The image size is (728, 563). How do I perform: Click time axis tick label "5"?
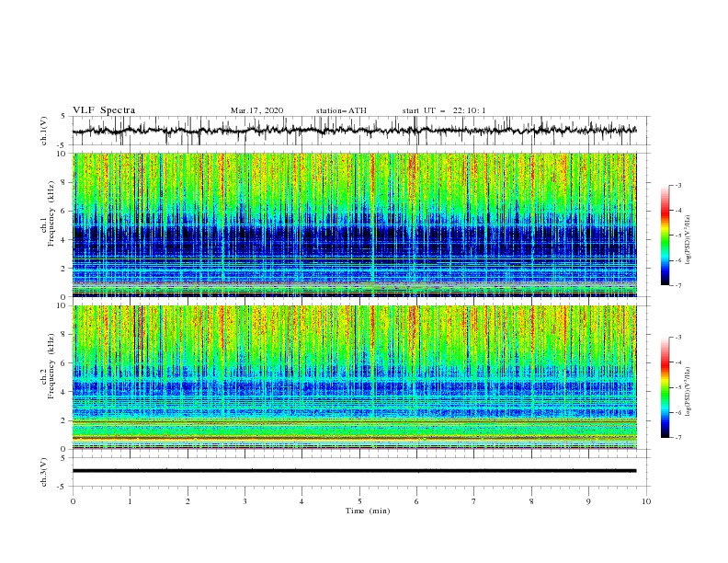tap(359, 501)
